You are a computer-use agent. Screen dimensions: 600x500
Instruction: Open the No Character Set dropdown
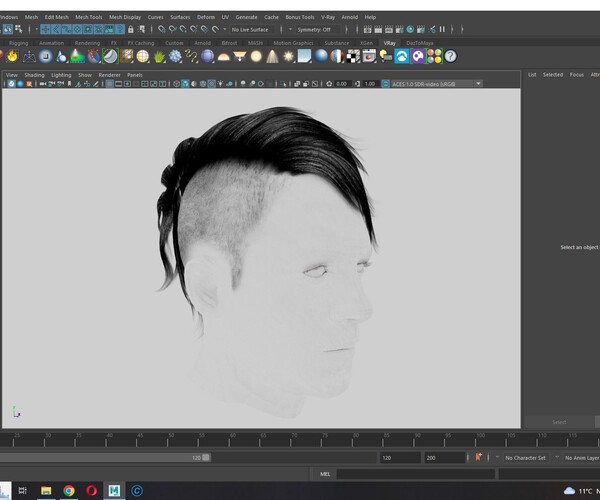click(x=525, y=458)
